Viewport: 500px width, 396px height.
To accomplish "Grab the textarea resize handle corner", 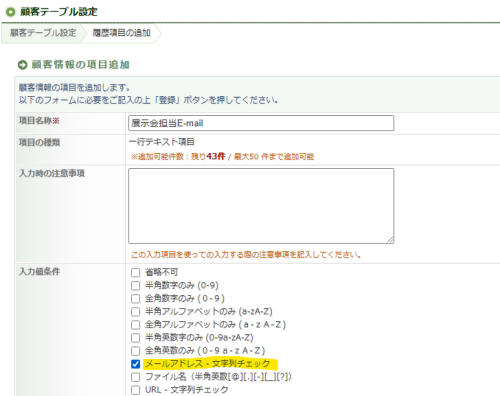I will [x=390, y=240].
